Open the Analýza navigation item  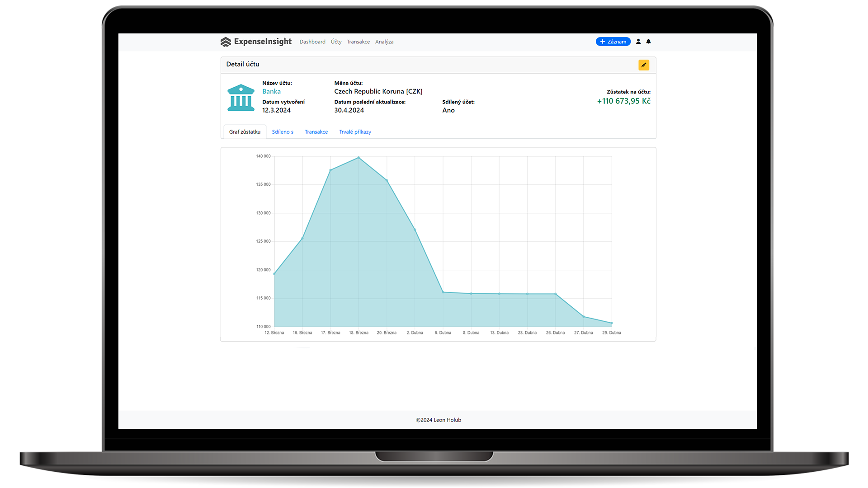[384, 42]
